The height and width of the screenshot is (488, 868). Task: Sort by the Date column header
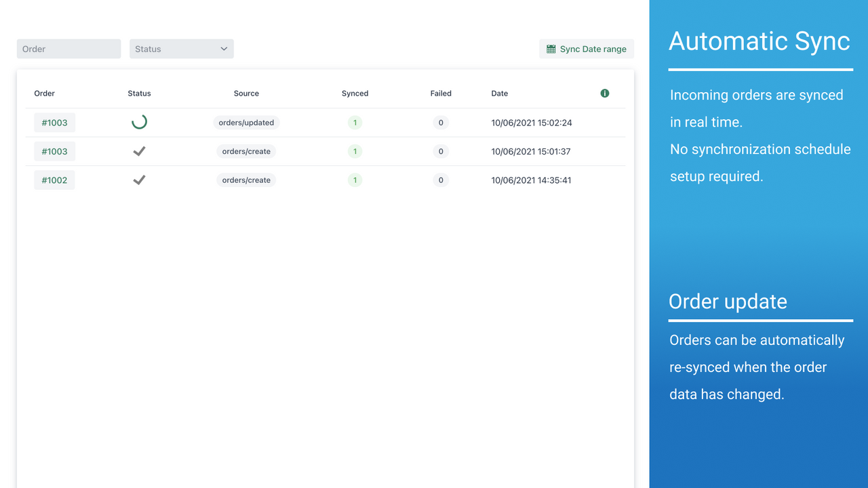[499, 94]
